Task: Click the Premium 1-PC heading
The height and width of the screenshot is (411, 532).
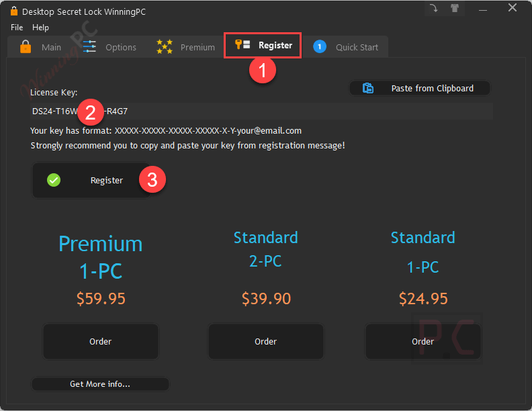Action: 101,257
